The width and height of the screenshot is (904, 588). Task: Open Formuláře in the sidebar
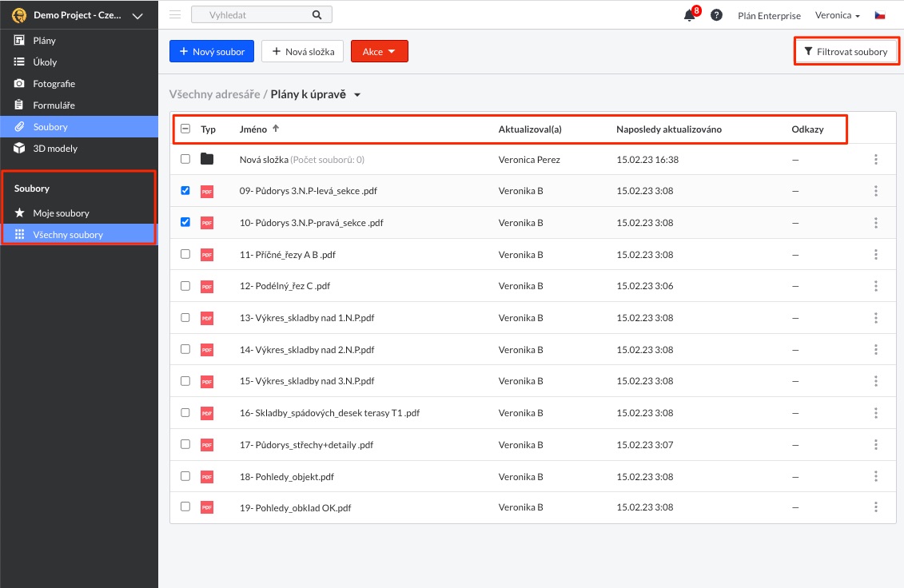[79, 105]
